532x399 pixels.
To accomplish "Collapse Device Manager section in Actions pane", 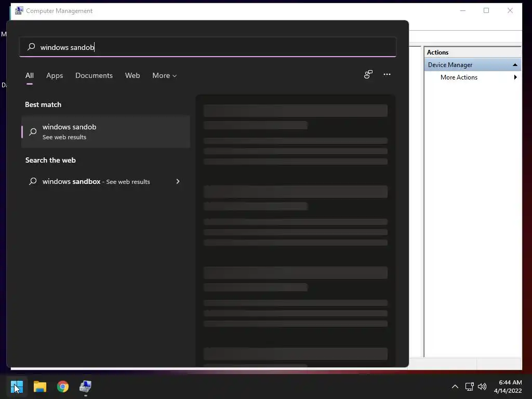I will 515,65.
